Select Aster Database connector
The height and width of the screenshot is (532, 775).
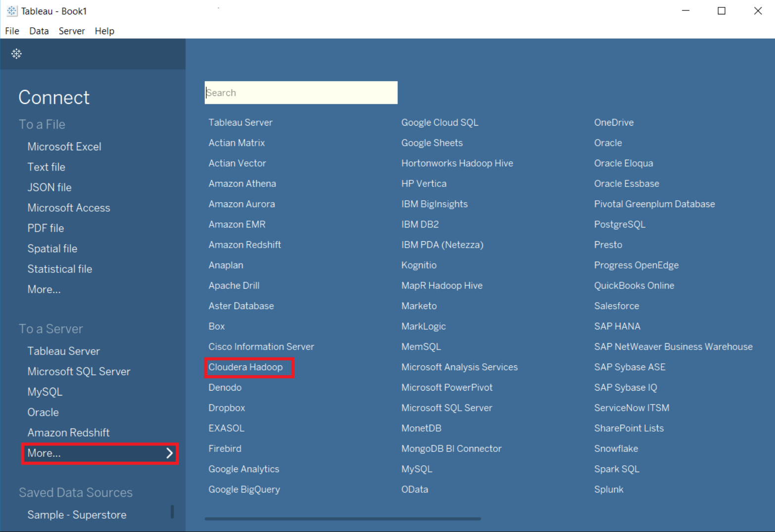pos(241,306)
